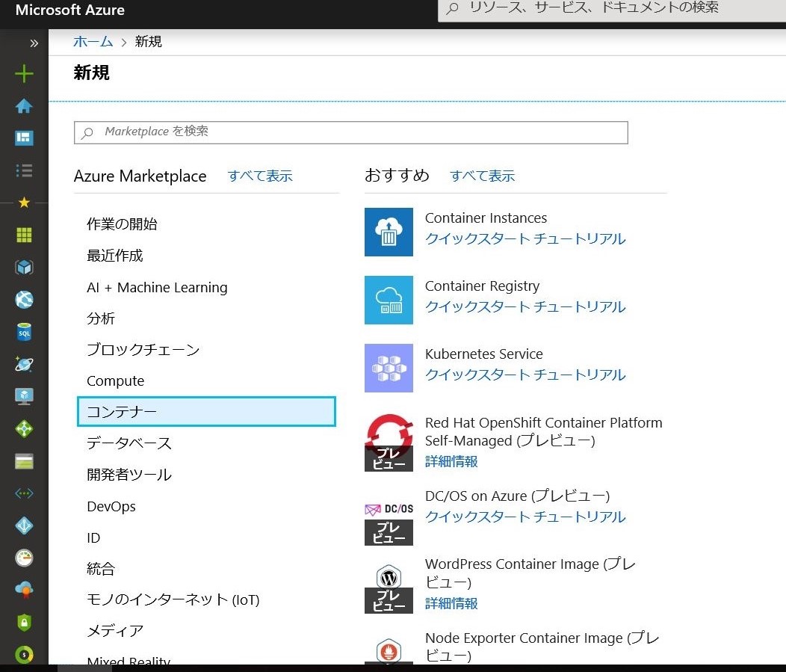Image resolution: width=786 pixels, height=672 pixels.
Task: Select the Cost Management dollar icon
Action: [24, 654]
